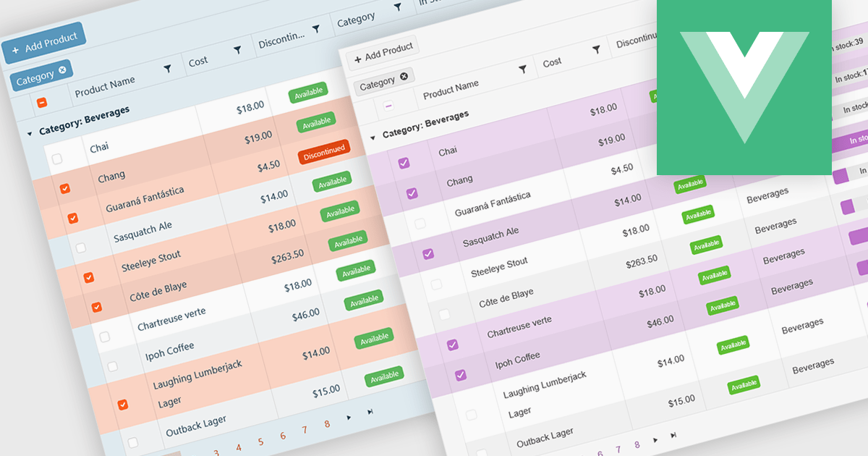This screenshot has height=456, width=868.
Task: Jump to last page in blue grid pager
Action: 370,412
